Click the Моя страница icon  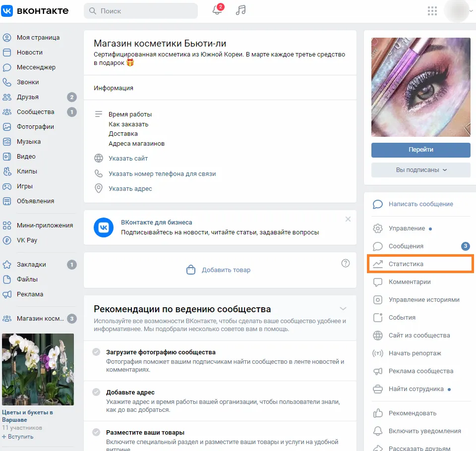[7, 38]
